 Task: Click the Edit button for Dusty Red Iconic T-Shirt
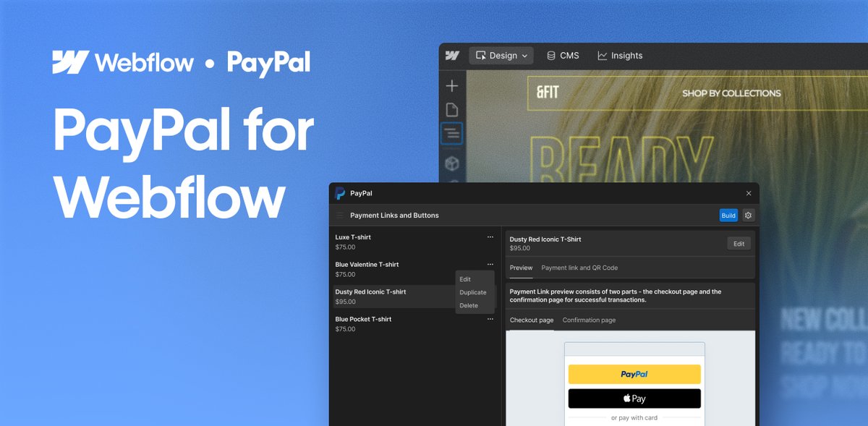(739, 244)
